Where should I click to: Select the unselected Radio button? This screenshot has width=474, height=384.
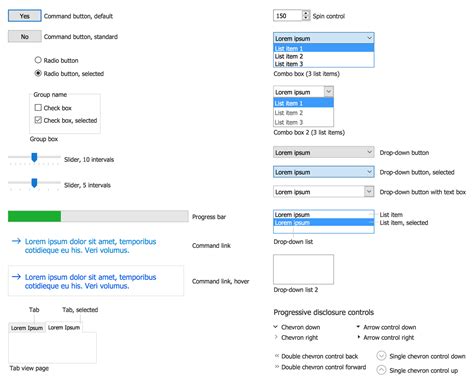pyautogui.click(x=38, y=60)
